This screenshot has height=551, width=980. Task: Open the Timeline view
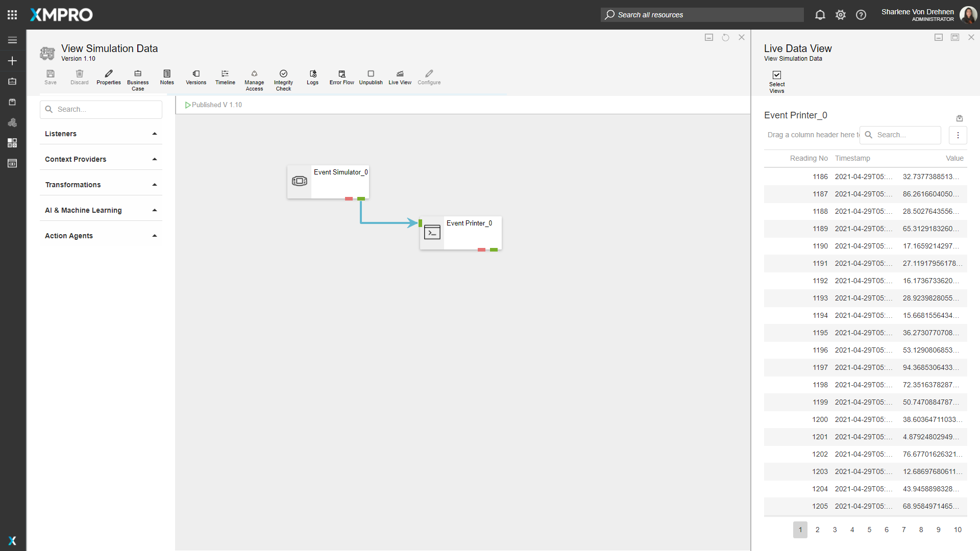point(225,77)
